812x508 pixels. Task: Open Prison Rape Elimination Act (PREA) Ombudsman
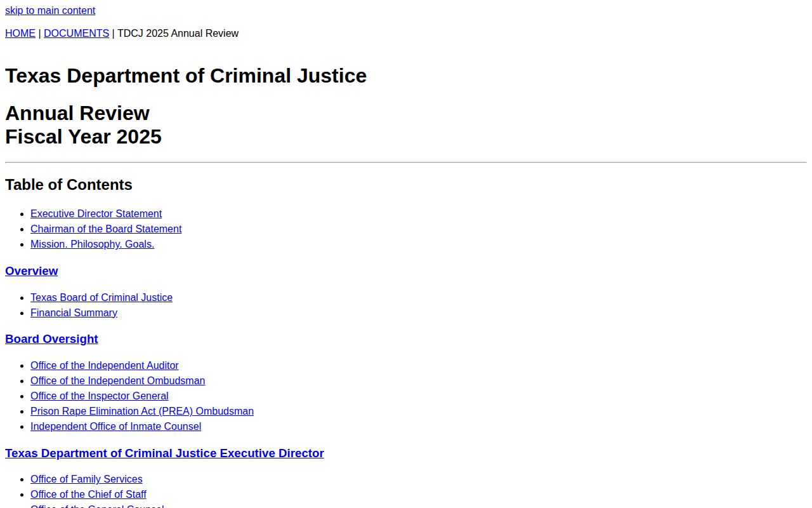click(142, 411)
